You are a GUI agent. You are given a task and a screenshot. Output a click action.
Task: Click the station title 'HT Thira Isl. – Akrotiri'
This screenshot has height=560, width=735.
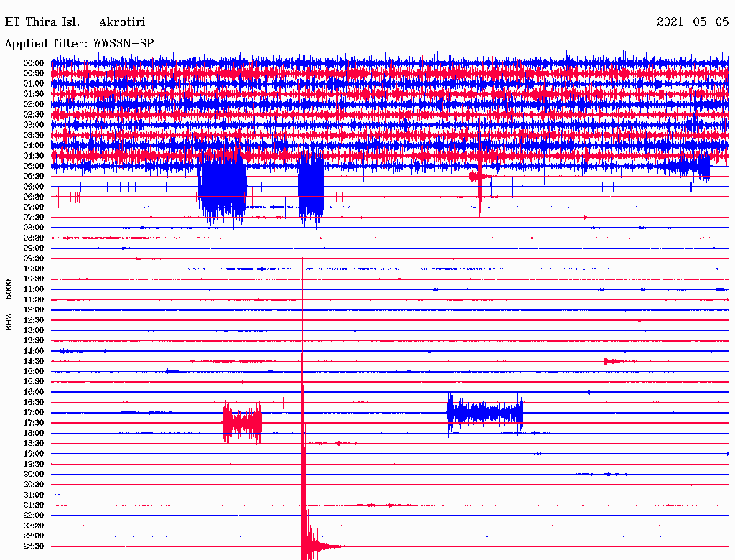coord(75,22)
